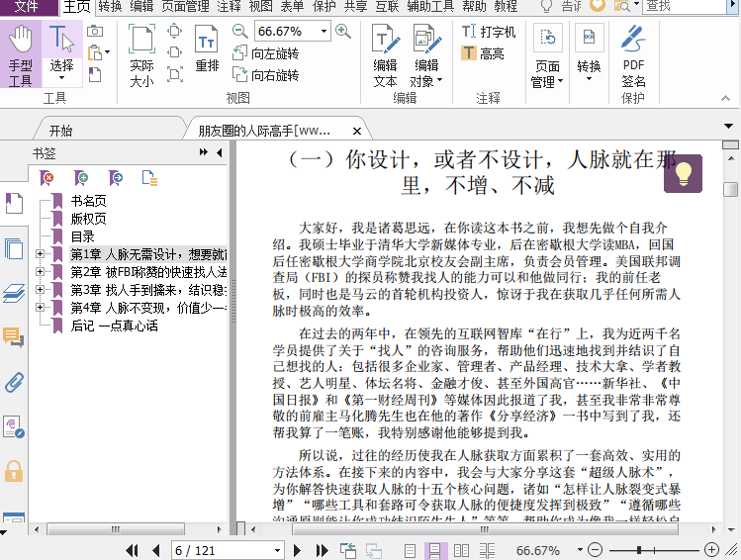This screenshot has width=741, height=560.
Task: Open the zoom percentage dropdown in ribbon
Action: coord(324,32)
